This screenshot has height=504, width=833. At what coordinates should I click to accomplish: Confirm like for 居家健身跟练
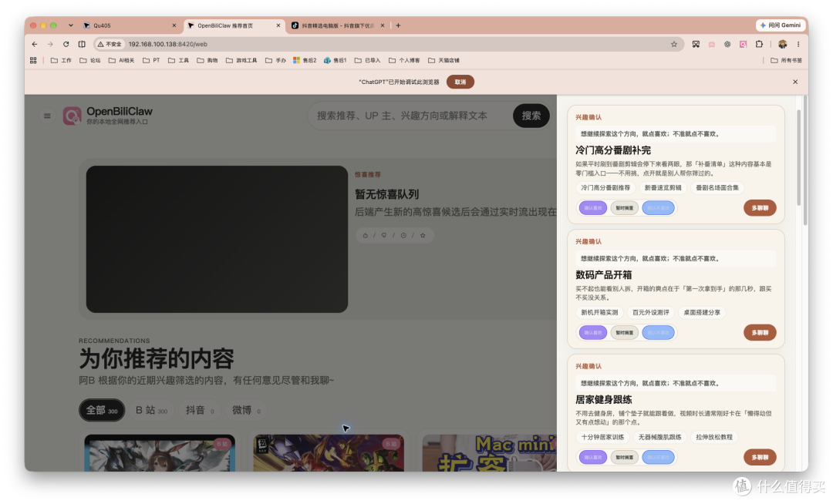[x=593, y=457]
